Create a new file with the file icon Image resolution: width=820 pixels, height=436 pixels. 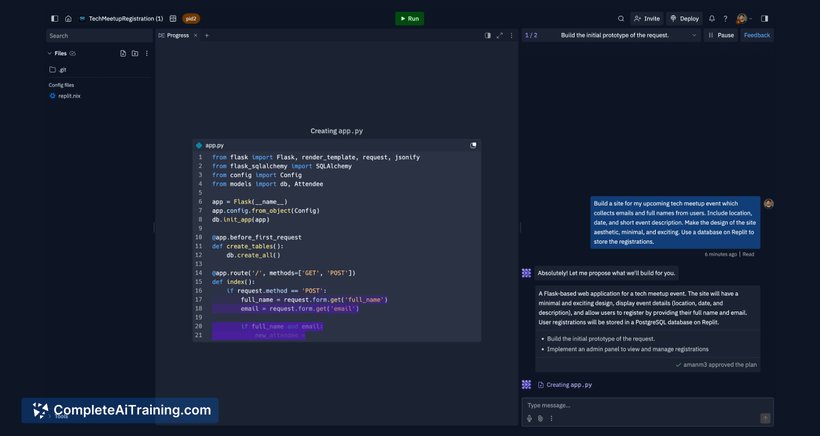[123, 53]
